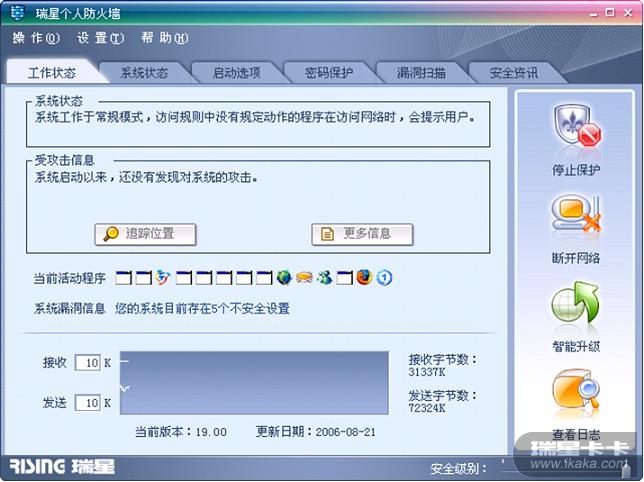Open the 设置(T) menu
The height and width of the screenshot is (482, 644).
click(100, 38)
